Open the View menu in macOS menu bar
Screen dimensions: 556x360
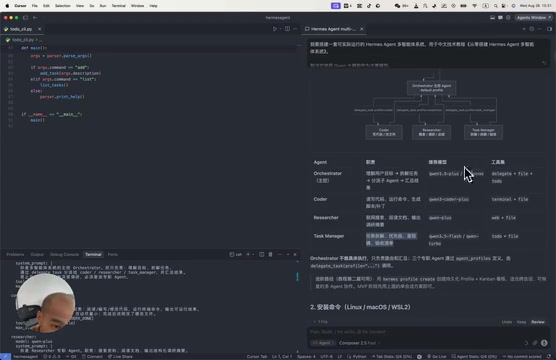tap(80, 6)
